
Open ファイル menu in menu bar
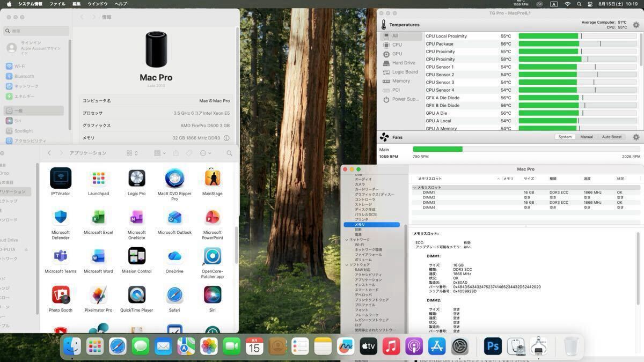click(x=57, y=4)
